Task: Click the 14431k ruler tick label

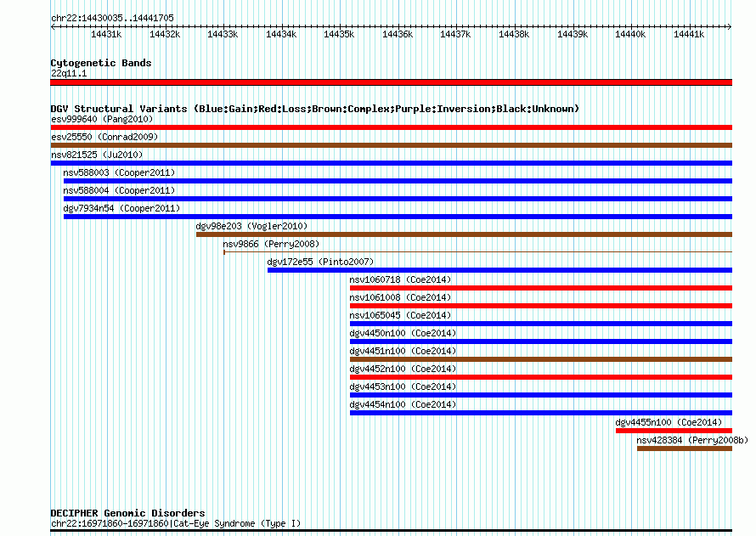Action: (106, 34)
